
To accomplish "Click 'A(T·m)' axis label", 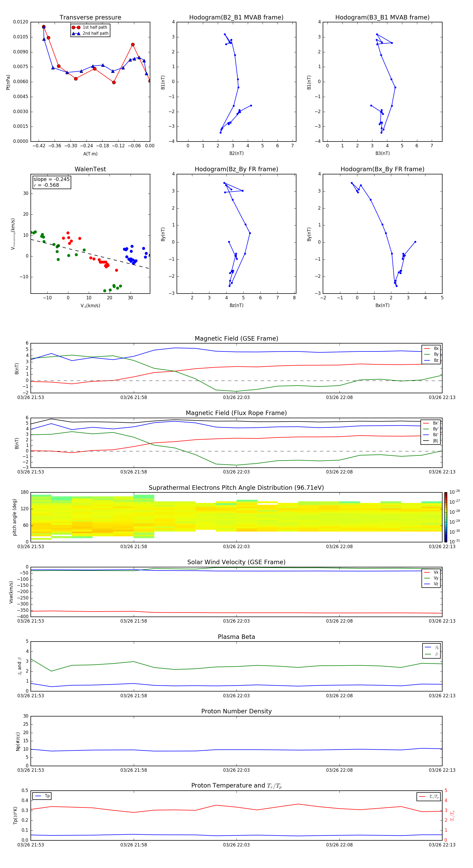I will pos(90,154).
